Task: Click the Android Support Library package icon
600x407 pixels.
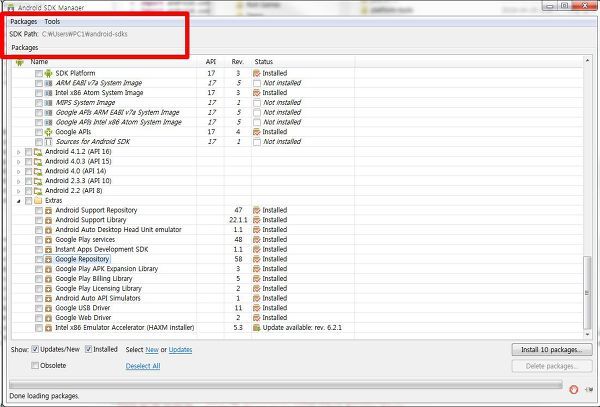Action: click(48, 220)
